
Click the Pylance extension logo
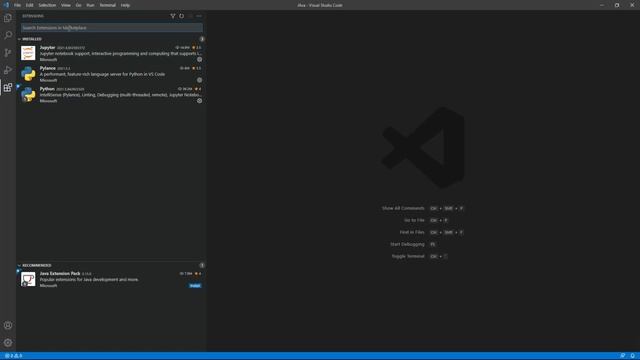pos(28,74)
